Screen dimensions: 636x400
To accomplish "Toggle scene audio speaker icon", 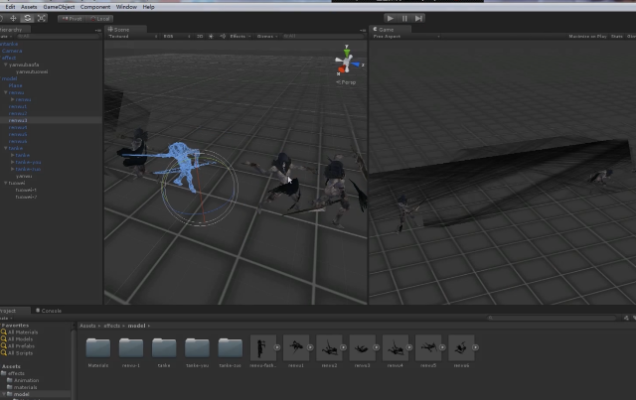I will [211, 36].
